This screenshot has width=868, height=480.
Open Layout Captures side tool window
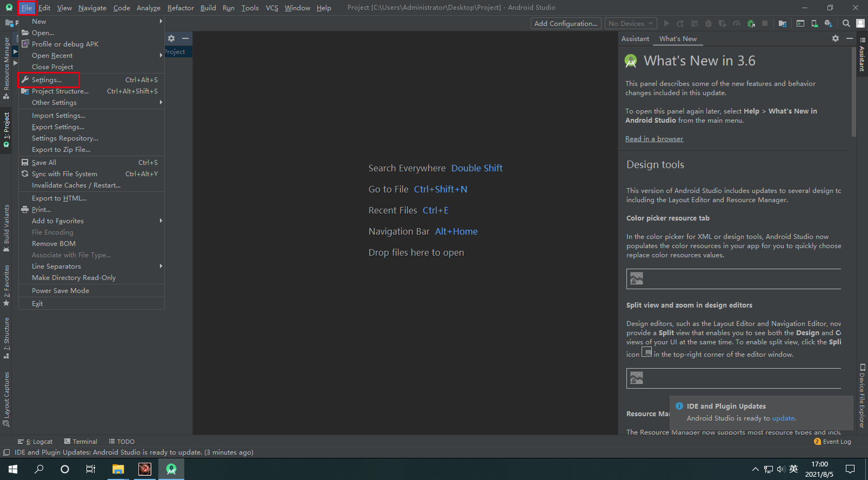(x=6, y=399)
